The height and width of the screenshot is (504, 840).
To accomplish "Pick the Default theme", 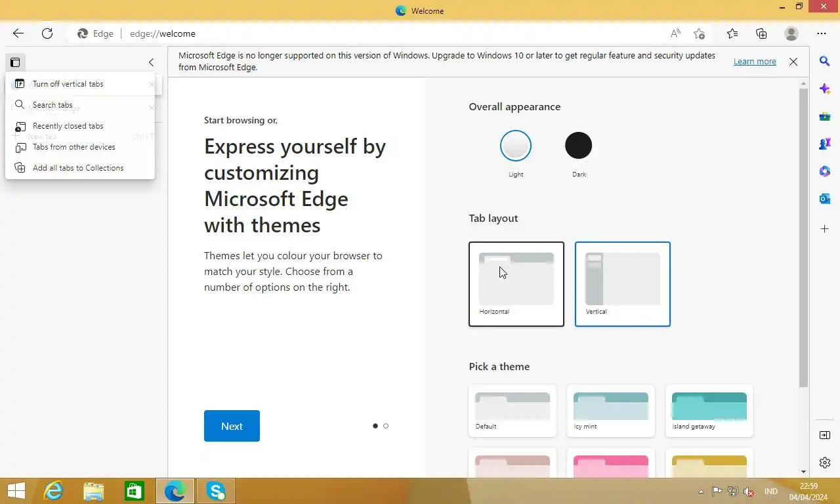I will [x=513, y=411].
